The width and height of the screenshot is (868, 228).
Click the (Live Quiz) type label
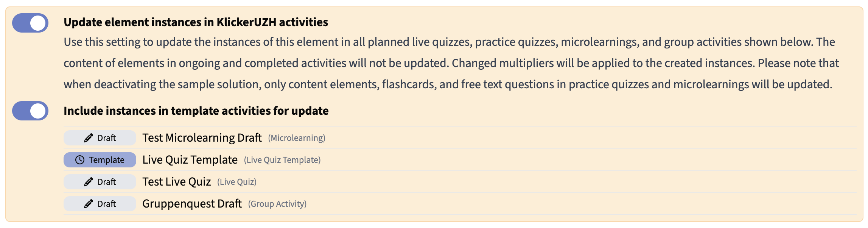237,182
